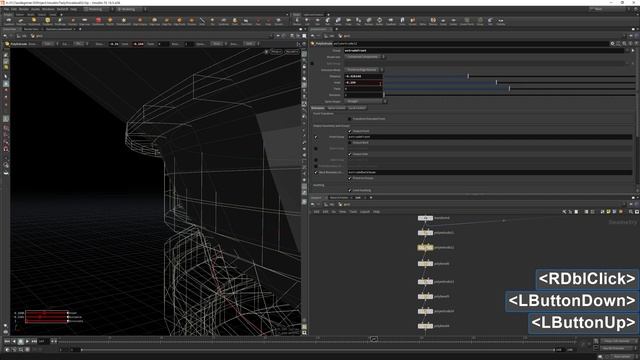Select the Extrusion parameter tab

[318, 108]
